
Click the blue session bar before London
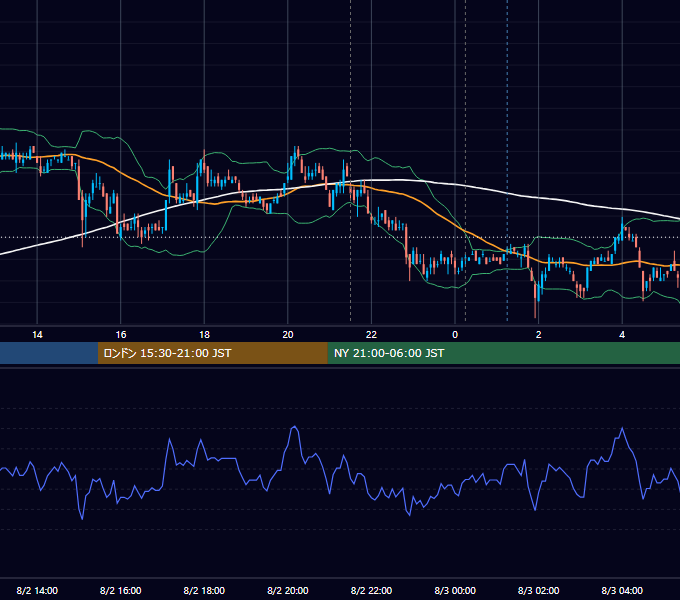(49, 353)
